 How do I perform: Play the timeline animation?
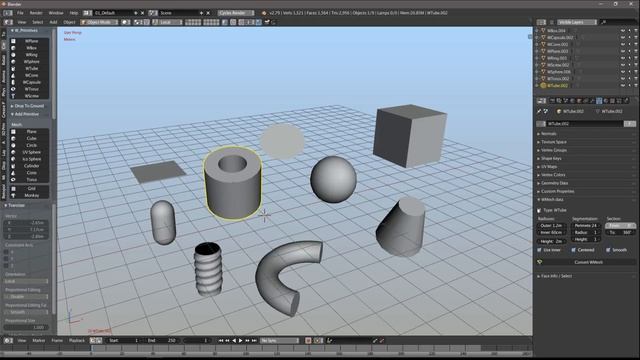point(240,340)
